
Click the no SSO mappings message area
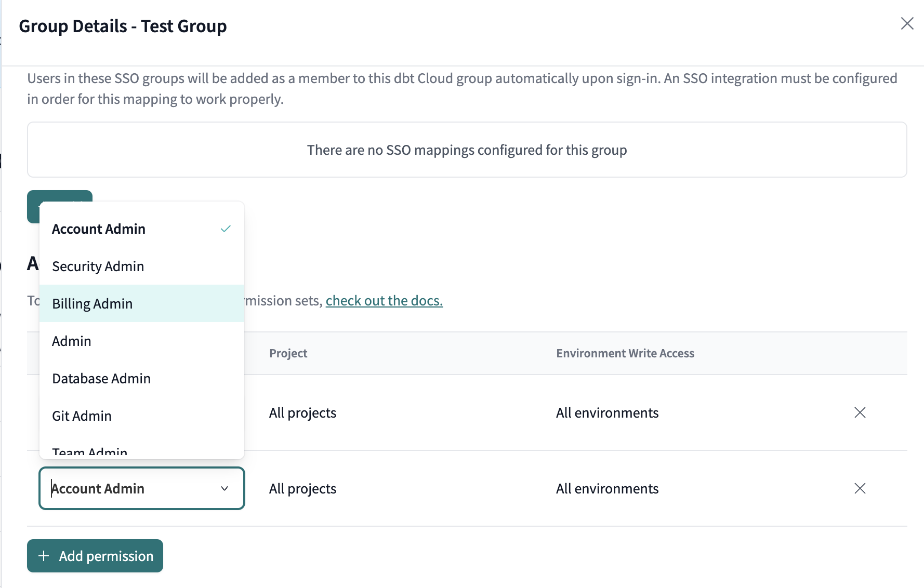click(467, 150)
